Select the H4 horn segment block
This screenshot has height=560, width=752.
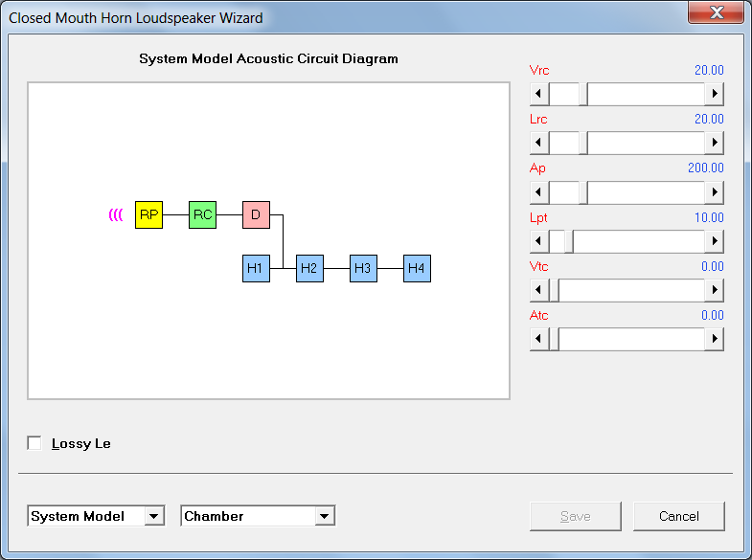coord(418,268)
